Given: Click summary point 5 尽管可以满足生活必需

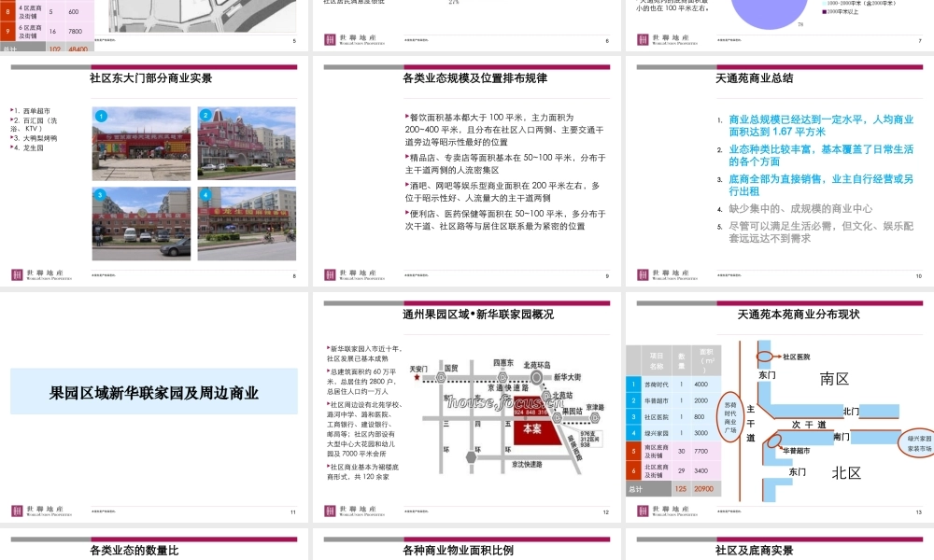Looking at the screenshot, I should (x=815, y=232).
